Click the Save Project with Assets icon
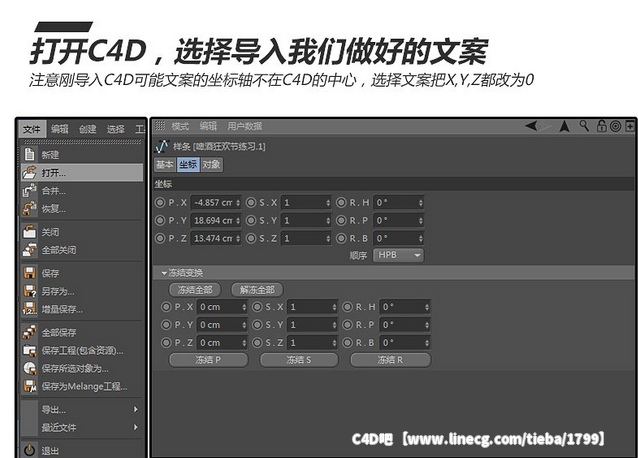The height and width of the screenshot is (458, 638). coord(29,350)
